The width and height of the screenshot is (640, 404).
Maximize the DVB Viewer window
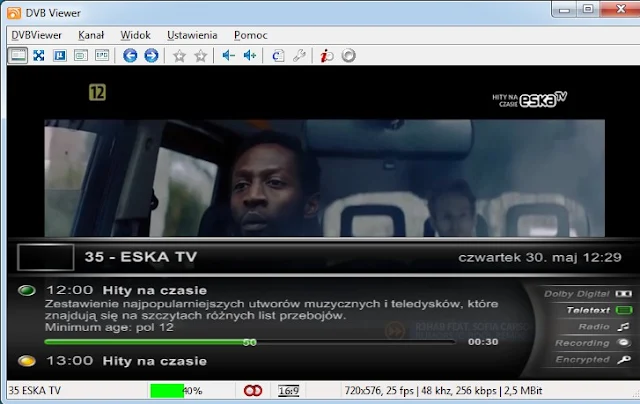click(x=588, y=9)
